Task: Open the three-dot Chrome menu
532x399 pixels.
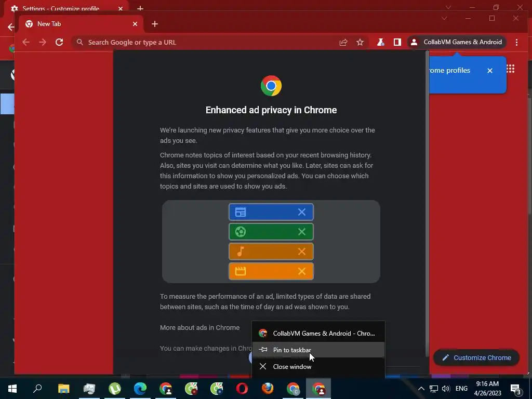Action: (517, 42)
